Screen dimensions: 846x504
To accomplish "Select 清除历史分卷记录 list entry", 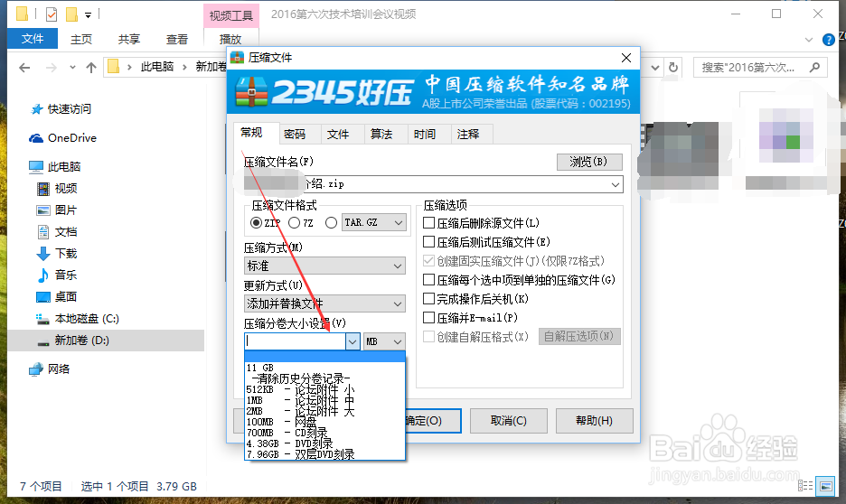I will coord(324,379).
